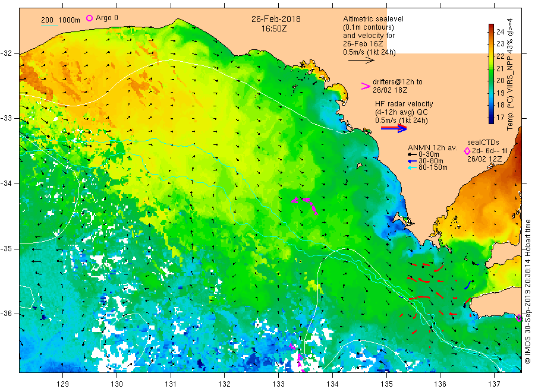Click the altimetric velocity scale arrow
This screenshot has height=392, width=535.
pos(361,61)
